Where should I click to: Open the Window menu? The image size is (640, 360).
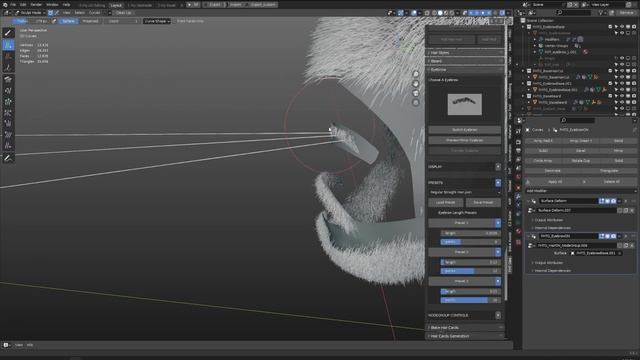[x=52, y=4]
